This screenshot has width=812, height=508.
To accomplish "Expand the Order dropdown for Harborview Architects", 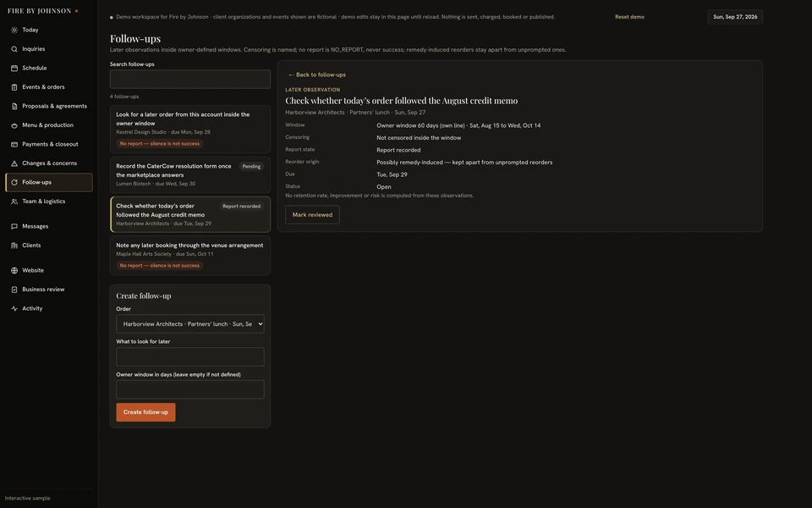I will coord(190,324).
